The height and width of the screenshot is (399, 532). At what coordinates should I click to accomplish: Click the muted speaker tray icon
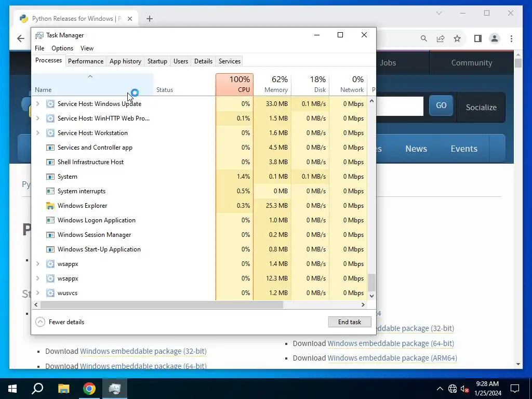coord(465,389)
